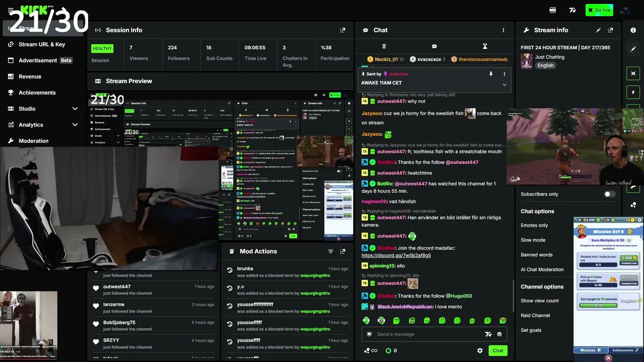This screenshot has height=362, width=644.
Task: Click the translate icon in message box
Action: click(x=488, y=334)
